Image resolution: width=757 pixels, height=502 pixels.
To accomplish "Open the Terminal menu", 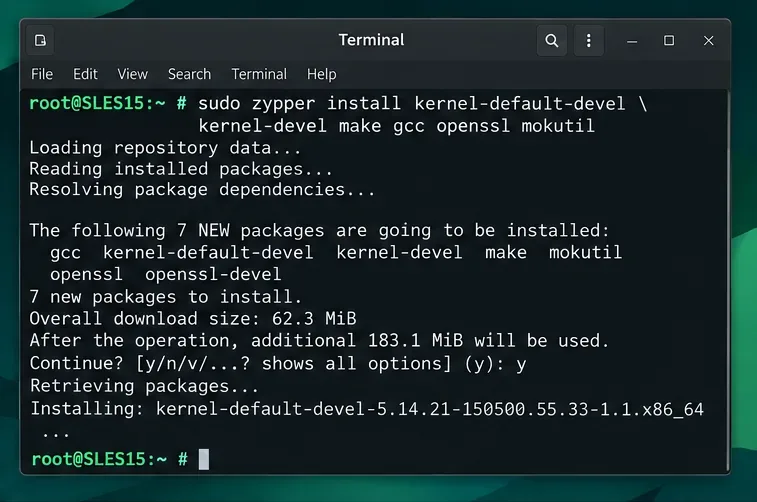I will pyautogui.click(x=259, y=74).
